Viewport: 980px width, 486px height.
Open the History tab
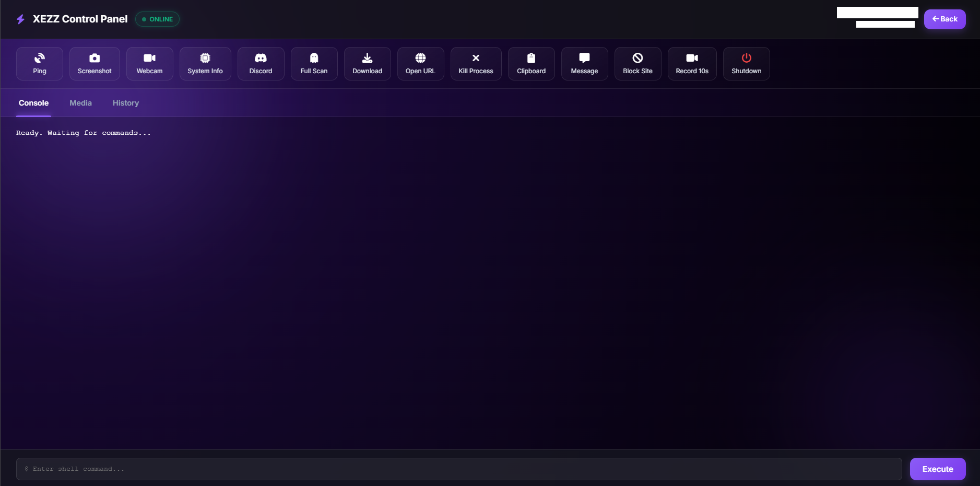click(125, 103)
